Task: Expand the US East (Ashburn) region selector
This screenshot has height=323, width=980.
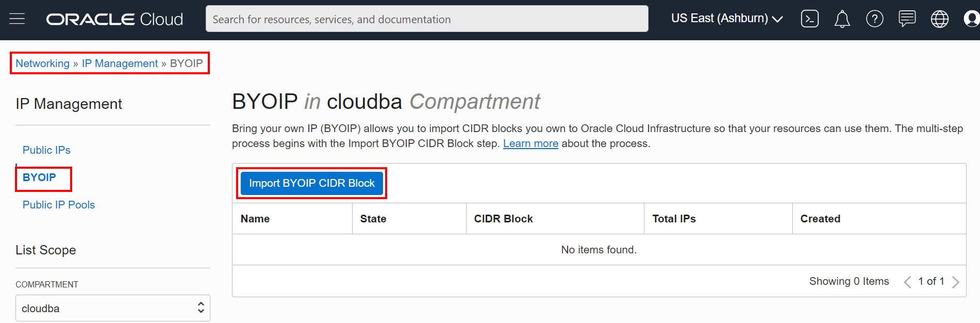Action: click(727, 19)
